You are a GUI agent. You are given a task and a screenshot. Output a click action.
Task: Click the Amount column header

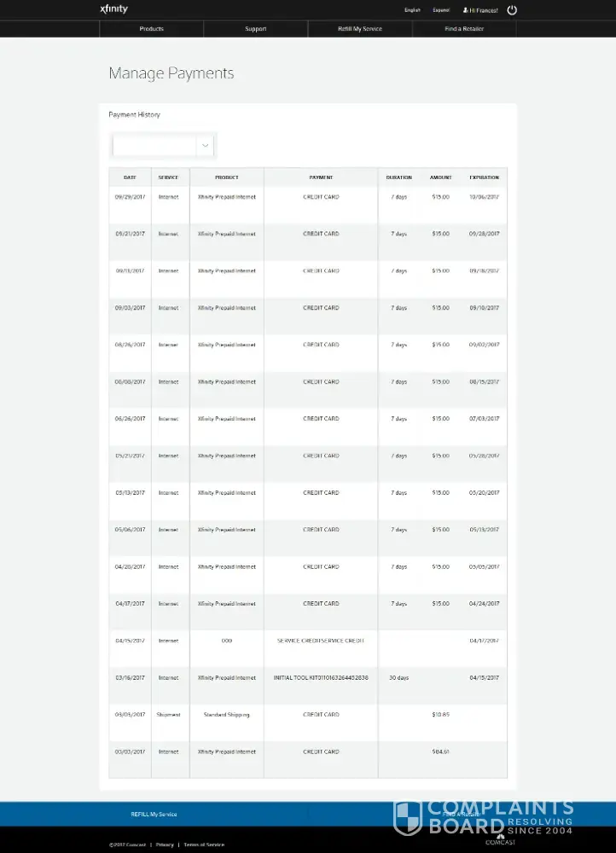[440, 177]
